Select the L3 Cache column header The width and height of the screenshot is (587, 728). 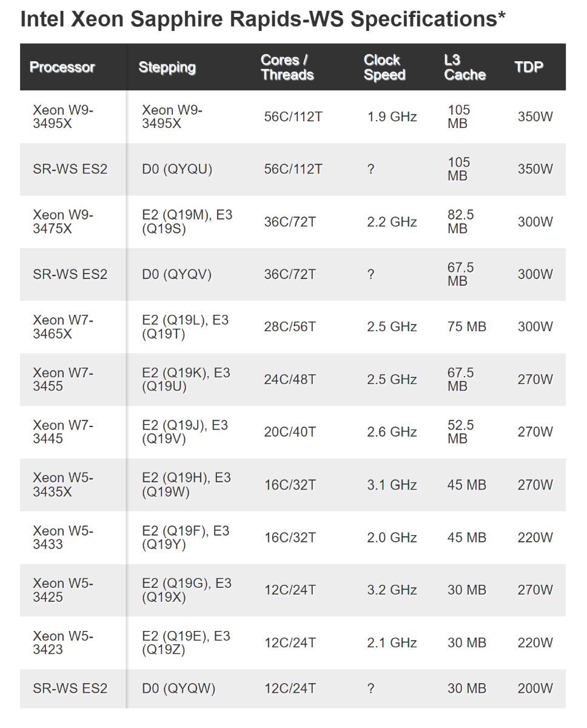(x=465, y=67)
